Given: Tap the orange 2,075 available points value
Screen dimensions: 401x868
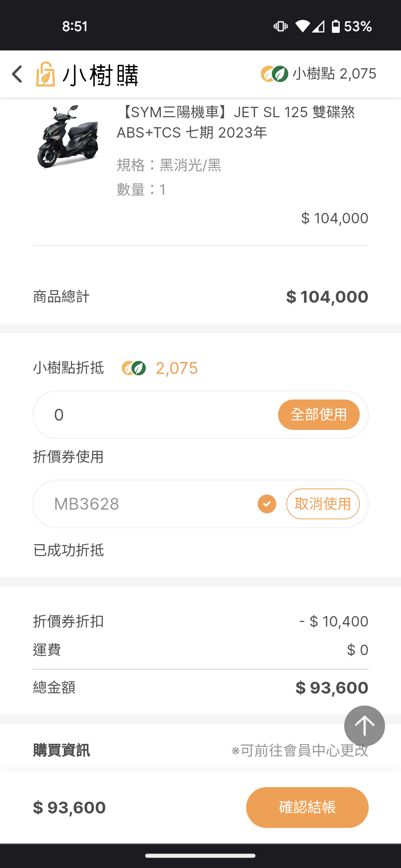Looking at the screenshot, I should tap(177, 368).
